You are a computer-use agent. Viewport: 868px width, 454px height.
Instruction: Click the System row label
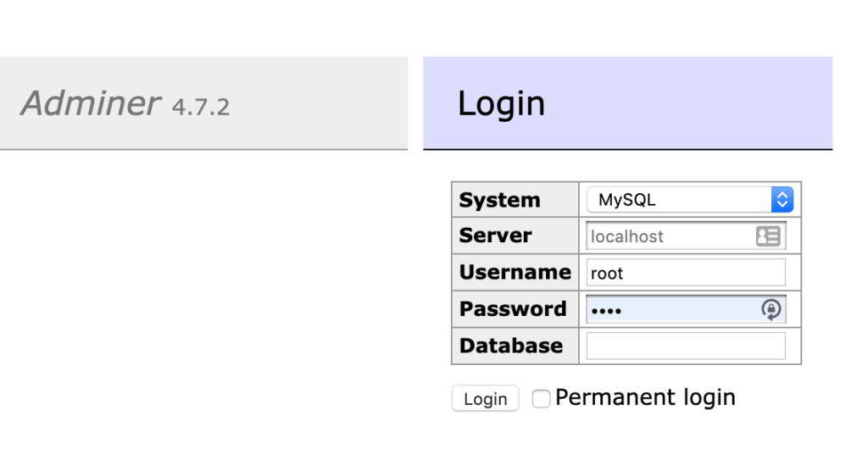click(x=499, y=200)
